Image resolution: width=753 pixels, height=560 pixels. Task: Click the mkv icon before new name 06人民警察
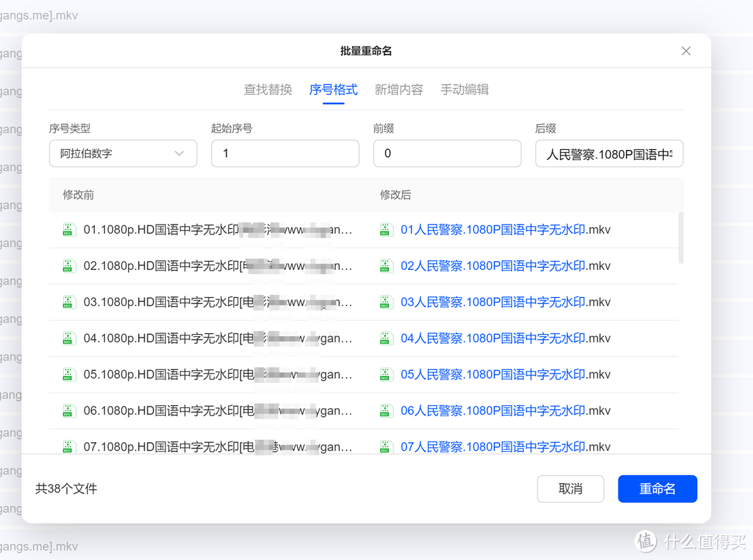tap(385, 411)
